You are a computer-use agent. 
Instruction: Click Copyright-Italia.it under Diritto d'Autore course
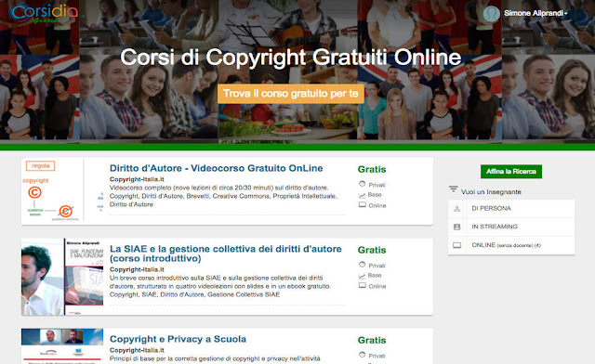(x=137, y=179)
